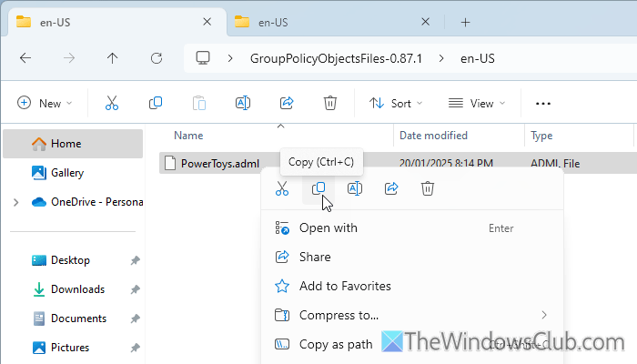Open the See more ellipsis menu
This screenshot has height=364, width=637.
tap(543, 103)
